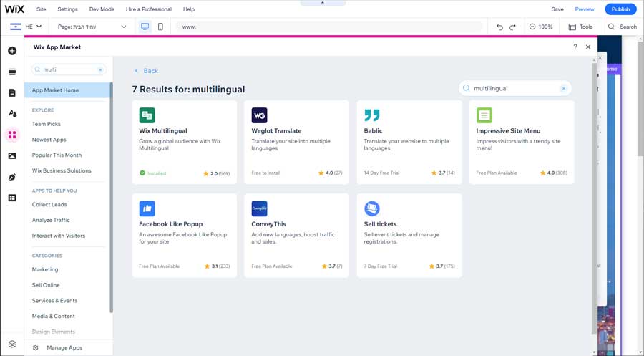Click the App Market results scrollbar
The width and height of the screenshot is (644, 356).
tap(594, 197)
